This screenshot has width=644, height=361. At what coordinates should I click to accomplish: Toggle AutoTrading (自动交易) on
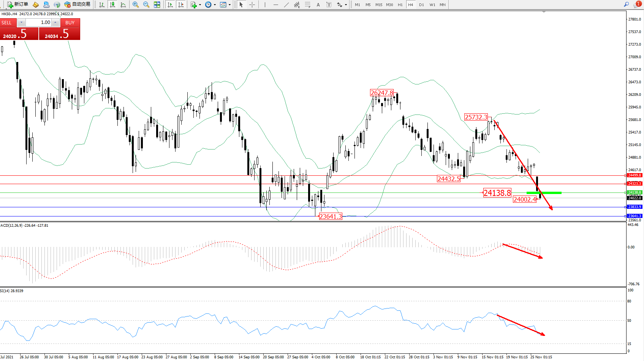(78, 5)
